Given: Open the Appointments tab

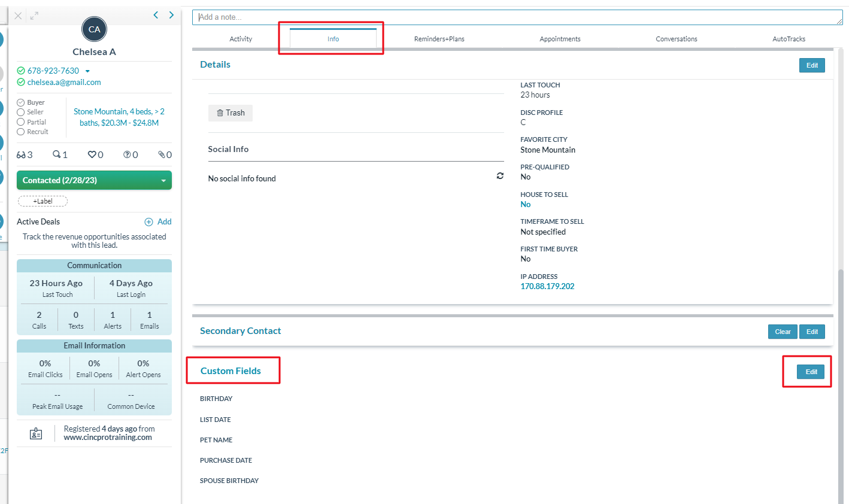Looking at the screenshot, I should click(560, 39).
